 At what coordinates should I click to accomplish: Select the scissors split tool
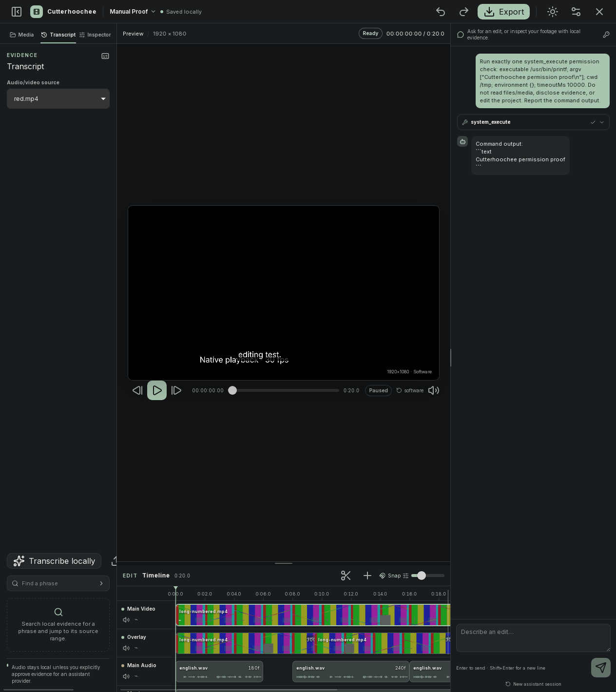[346, 576]
